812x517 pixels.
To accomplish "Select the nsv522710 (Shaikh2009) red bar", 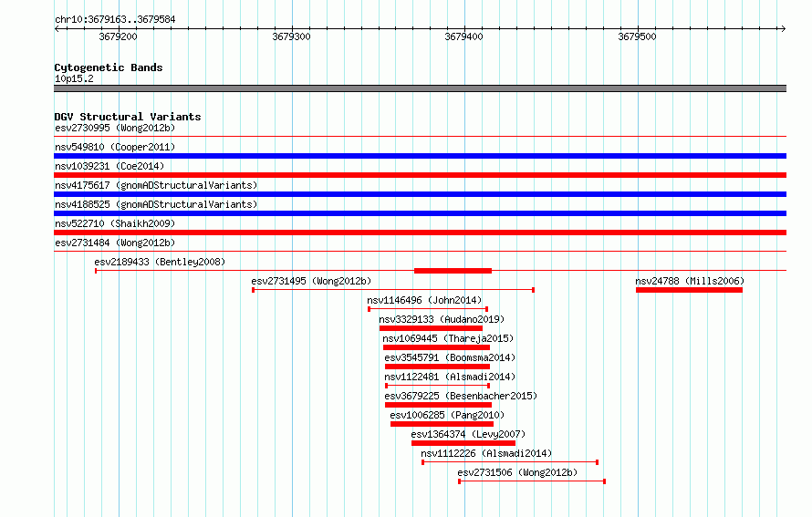I will coord(420,233).
